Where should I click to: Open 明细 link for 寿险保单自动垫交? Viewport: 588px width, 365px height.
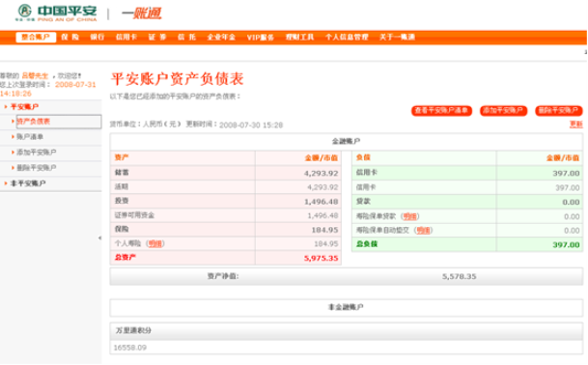[423, 231]
